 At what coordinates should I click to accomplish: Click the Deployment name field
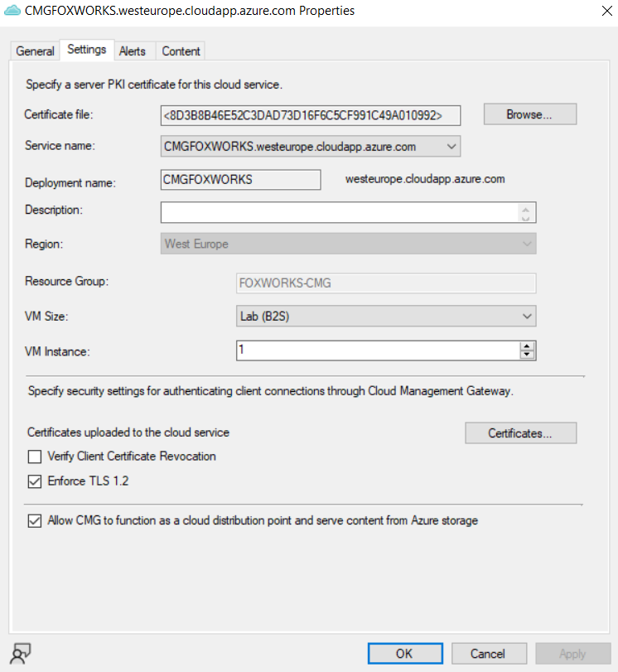240,180
